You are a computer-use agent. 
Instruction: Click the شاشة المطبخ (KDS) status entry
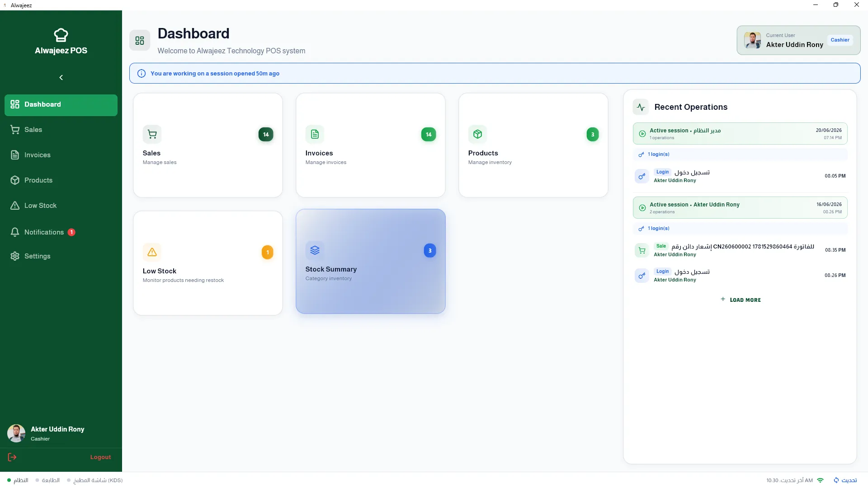tap(95, 480)
